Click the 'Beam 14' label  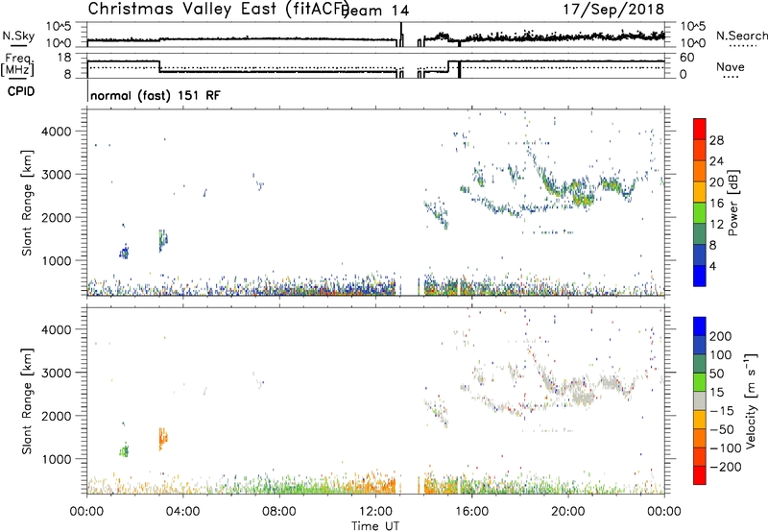click(x=375, y=11)
